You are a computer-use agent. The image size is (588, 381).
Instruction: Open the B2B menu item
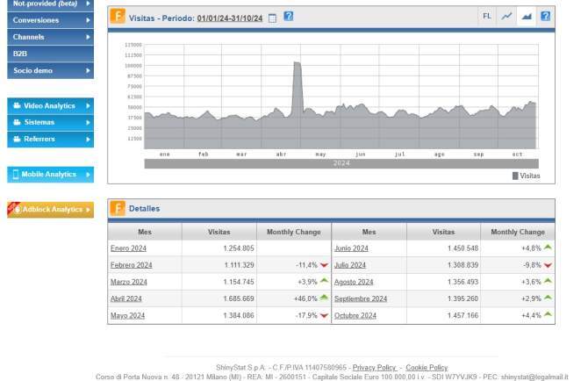50,54
